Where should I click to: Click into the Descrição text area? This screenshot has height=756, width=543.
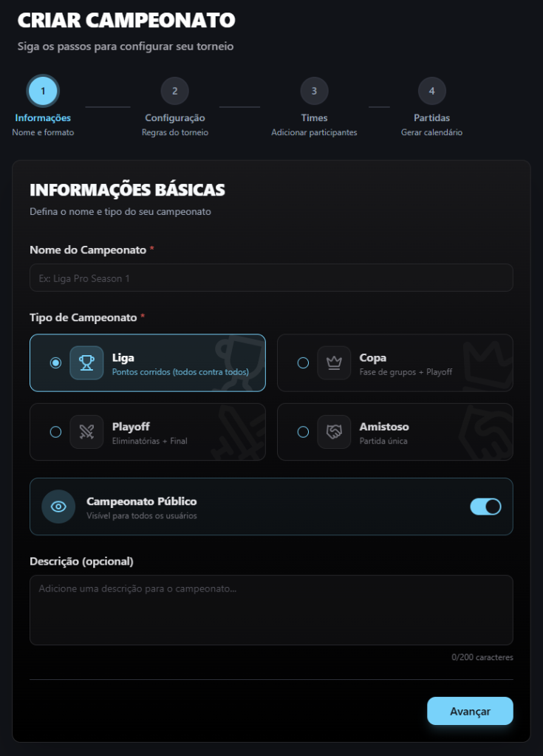(x=271, y=610)
